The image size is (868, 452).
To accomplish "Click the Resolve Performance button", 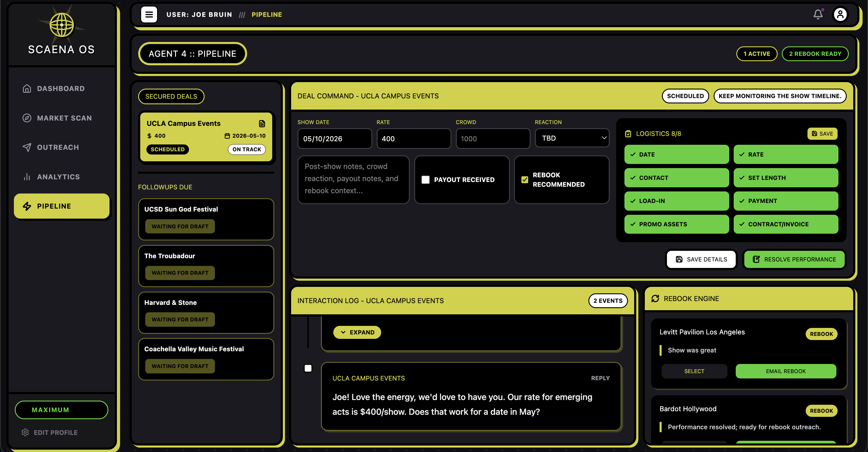I will pos(794,259).
